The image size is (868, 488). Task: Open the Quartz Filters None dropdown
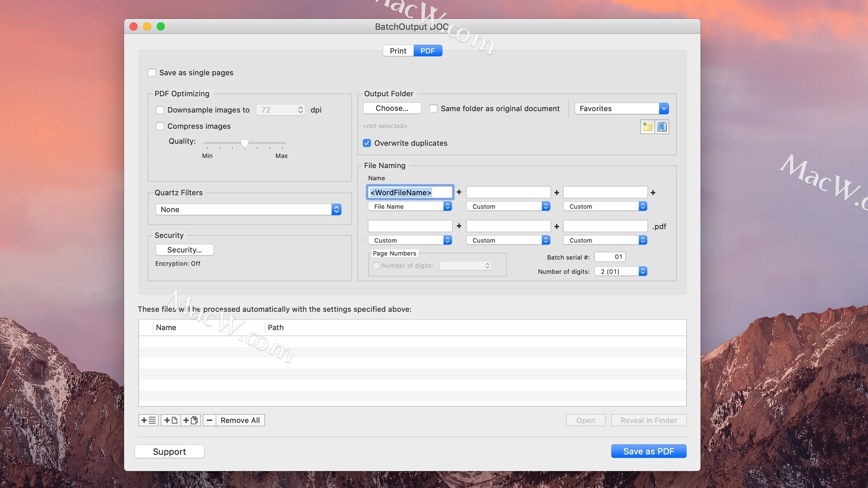[248, 210]
